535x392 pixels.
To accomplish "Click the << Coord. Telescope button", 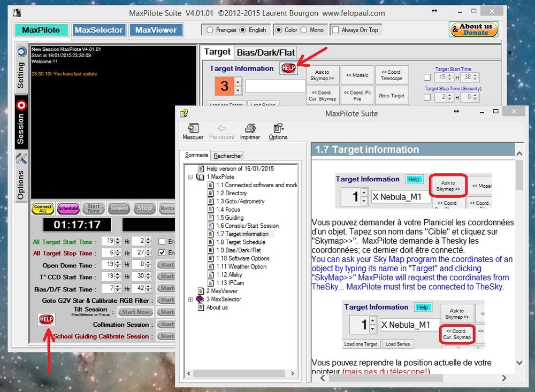I will (x=392, y=75).
